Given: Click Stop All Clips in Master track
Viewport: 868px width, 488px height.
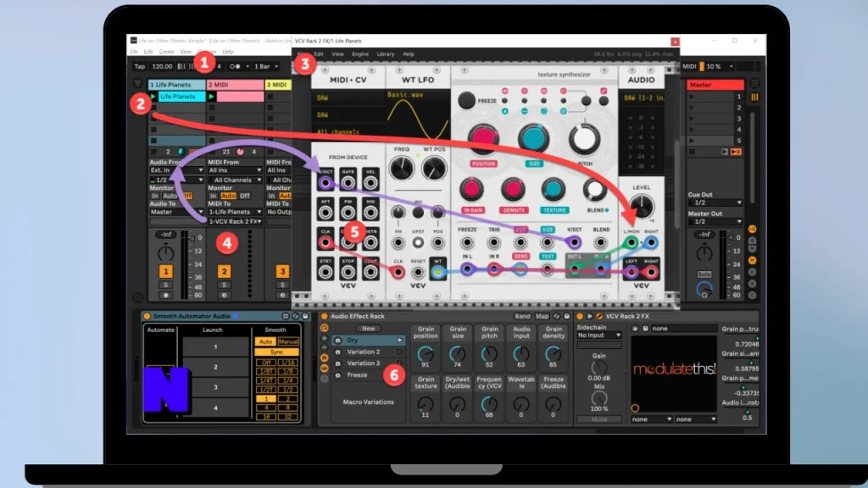Looking at the screenshot, I should [x=692, y=152].
